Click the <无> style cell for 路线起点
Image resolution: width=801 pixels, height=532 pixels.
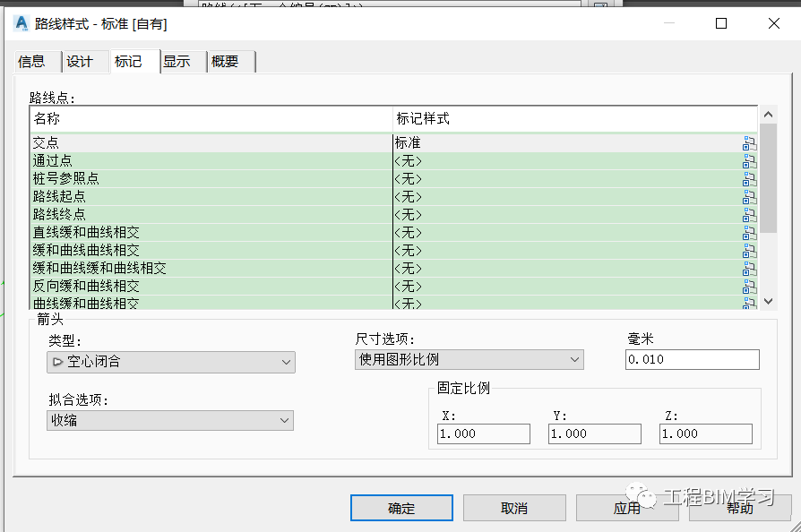567,197
